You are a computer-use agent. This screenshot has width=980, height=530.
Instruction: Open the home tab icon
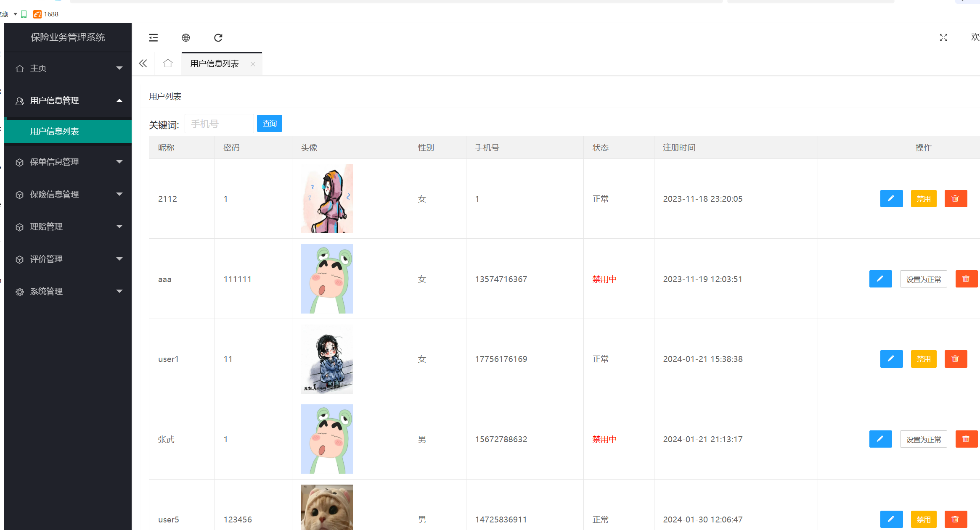168,63
